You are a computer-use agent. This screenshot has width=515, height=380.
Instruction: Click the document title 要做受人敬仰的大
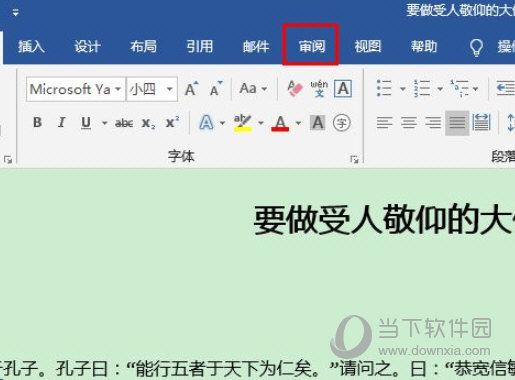(384, 220)
